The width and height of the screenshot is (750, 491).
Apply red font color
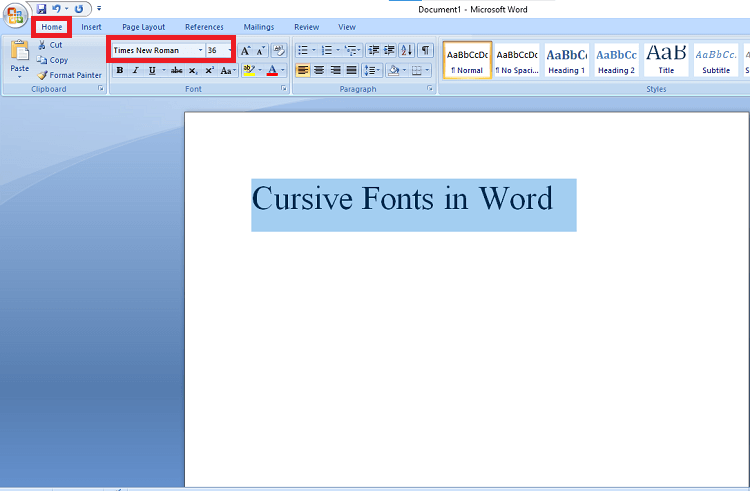[x=272, y=70]
